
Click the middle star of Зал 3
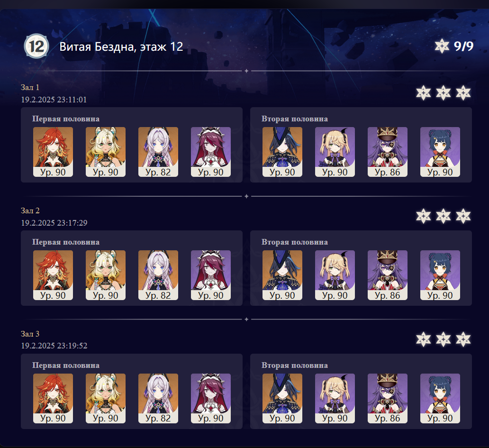(x=443, y=339)
